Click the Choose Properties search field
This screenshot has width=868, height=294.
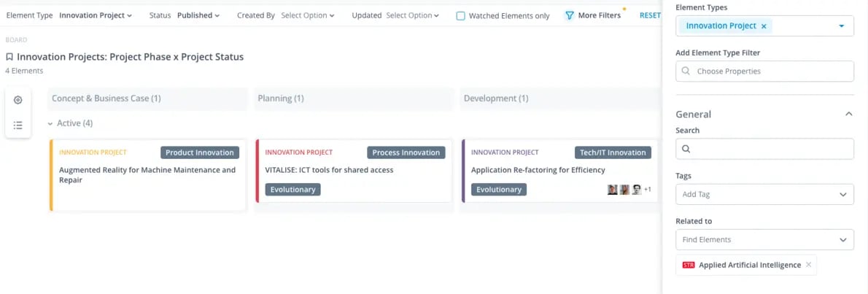[x=764, y=71]
